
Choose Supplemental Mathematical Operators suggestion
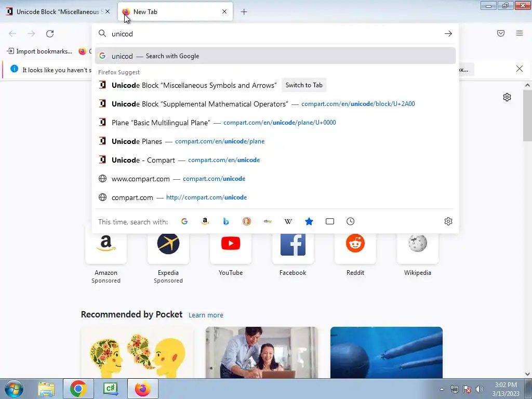275,104
